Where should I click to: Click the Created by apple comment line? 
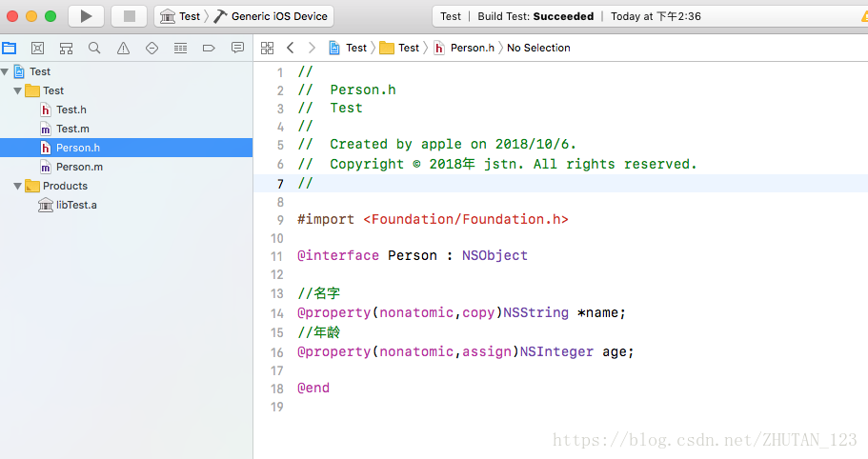pyautogui.click(x=436, y=145)
